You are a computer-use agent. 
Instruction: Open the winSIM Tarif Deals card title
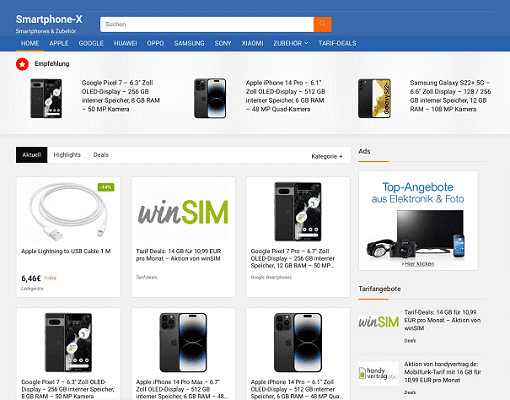coord(179,255)
